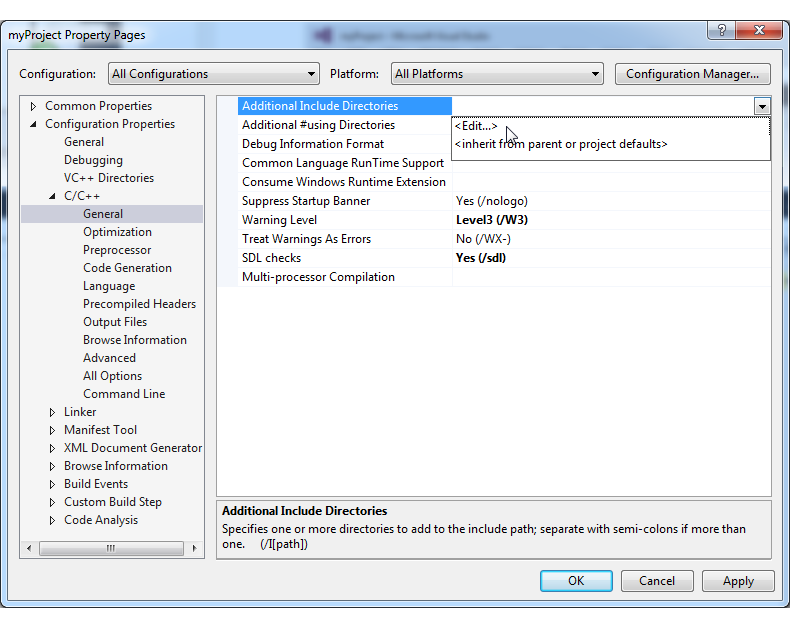
Task: Select General under C/C++
Action: pos(103,214)
